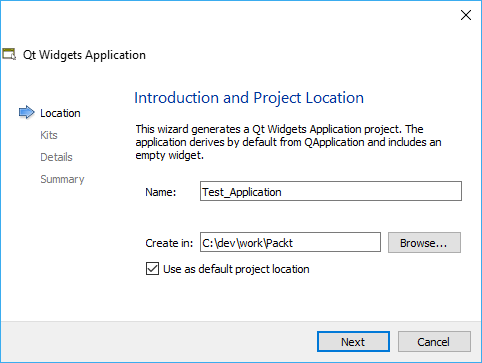The height and width of the screenshot is (363, 482).
Task: Select the Location step in the sidebar
Action: pos(60,113)
